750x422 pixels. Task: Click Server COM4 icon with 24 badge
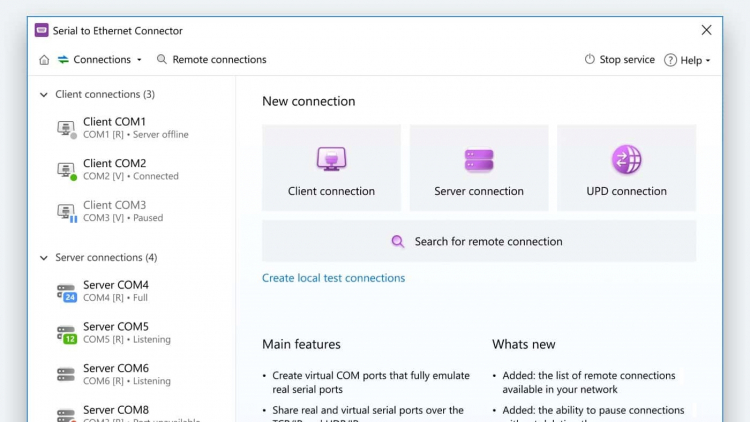click(66, 292)
